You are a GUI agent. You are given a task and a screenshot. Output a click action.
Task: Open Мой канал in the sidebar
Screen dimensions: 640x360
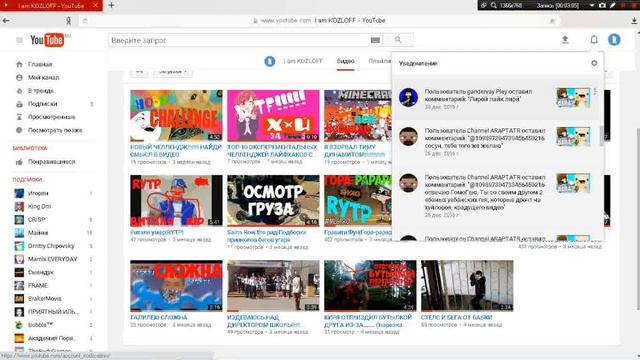43,78
